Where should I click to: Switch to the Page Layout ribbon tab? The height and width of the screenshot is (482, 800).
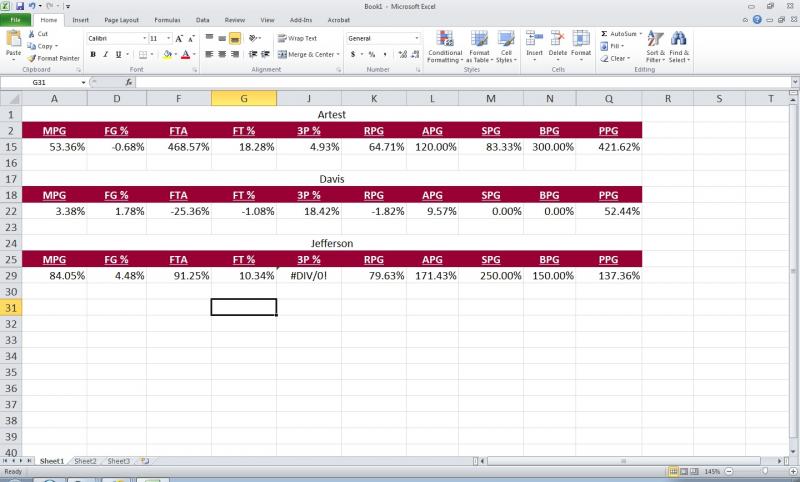click(x=122, y=19)
